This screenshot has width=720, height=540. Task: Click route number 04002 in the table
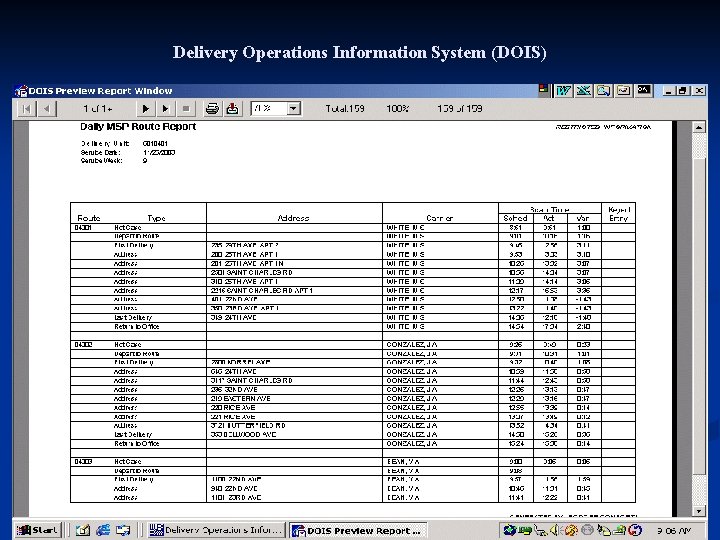pyautogui.click(x=84, y=345)
